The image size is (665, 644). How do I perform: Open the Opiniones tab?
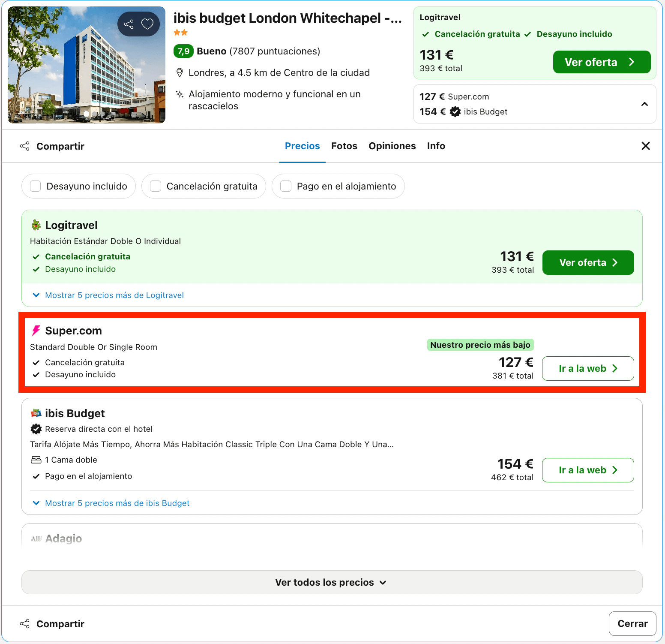pyautogui.click(x=392, y=146)
